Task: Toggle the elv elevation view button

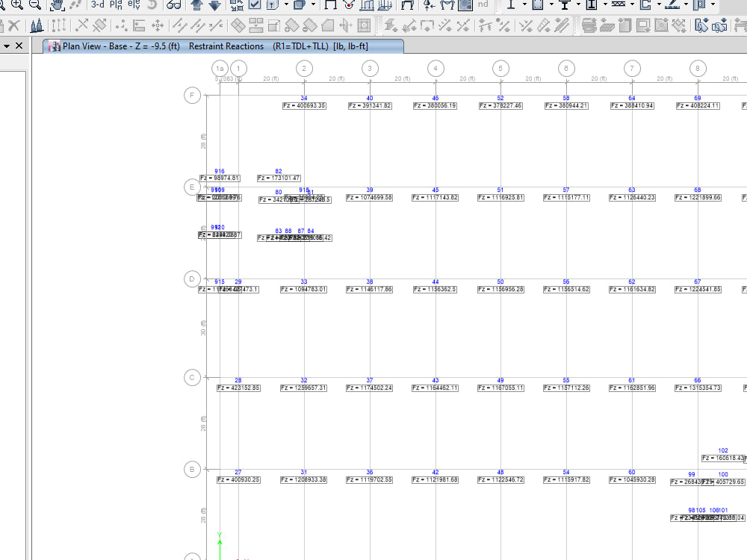Action: pos(132,5)
